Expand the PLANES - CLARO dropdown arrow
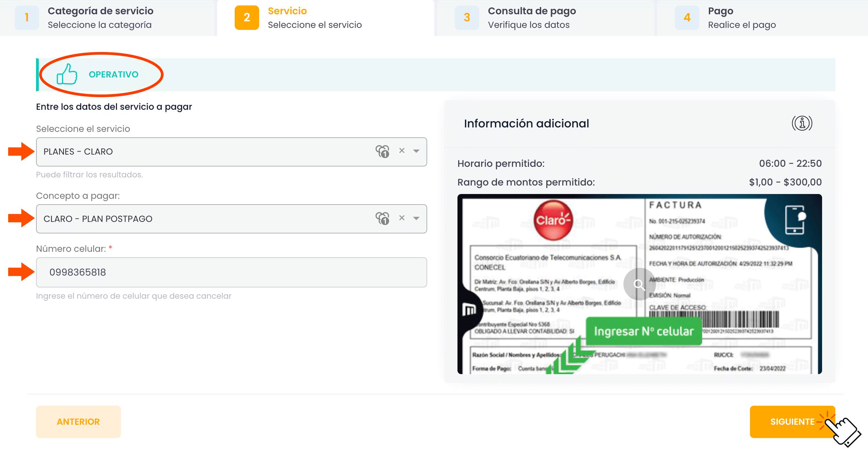This screenshot has width=868, height=456. (x=416, y=151)
